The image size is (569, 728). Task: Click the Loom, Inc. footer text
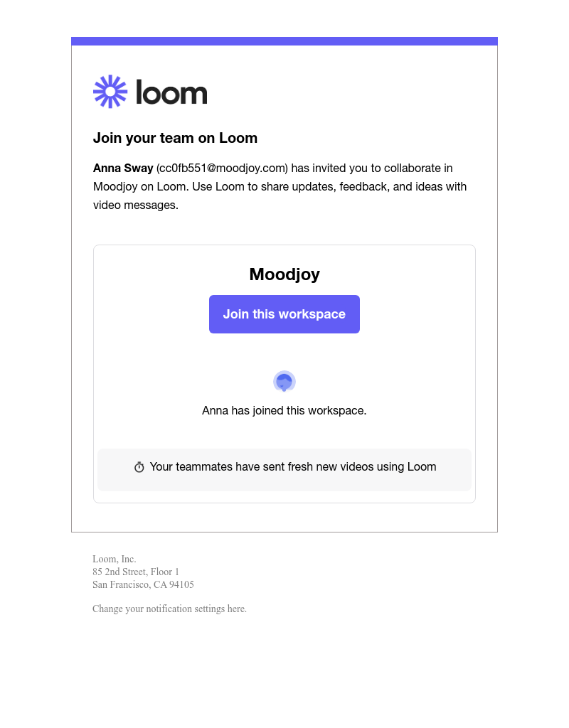pos(115,560)
